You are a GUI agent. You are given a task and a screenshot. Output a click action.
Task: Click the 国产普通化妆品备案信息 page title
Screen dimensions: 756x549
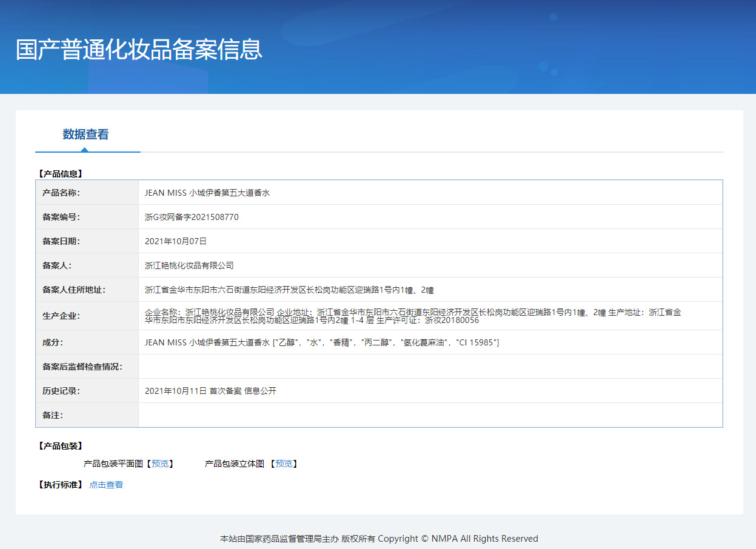(x=139, y=50)
